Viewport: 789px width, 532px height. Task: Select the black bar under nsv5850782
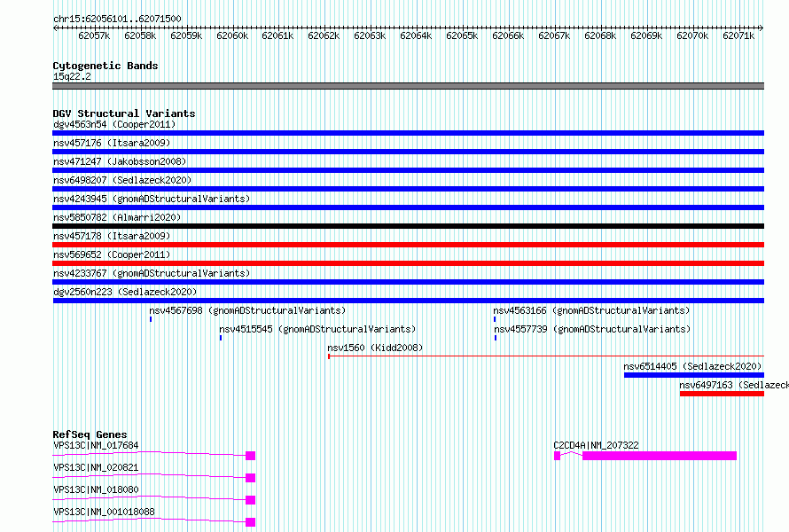click(x=408, y=226)
